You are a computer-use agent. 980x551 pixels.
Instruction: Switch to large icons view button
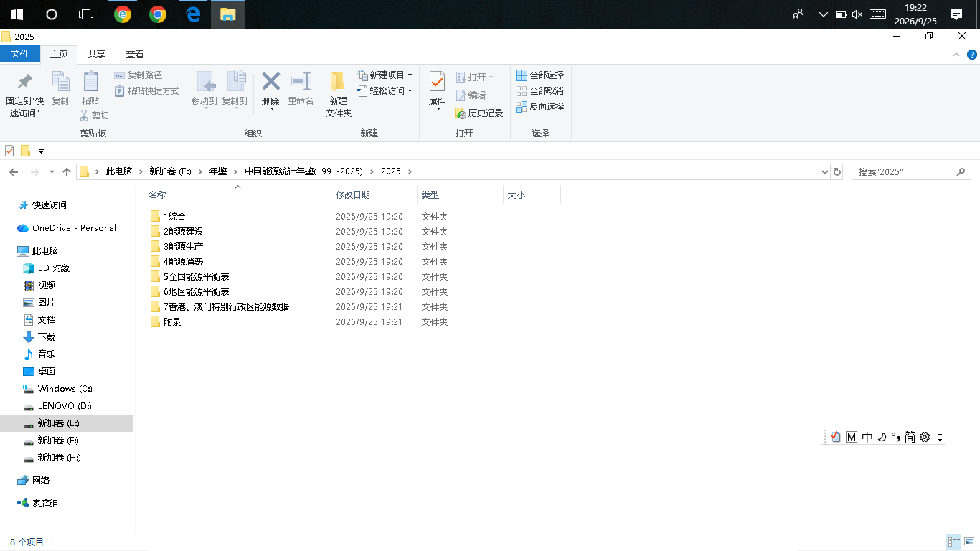click(x=969, y=542)
